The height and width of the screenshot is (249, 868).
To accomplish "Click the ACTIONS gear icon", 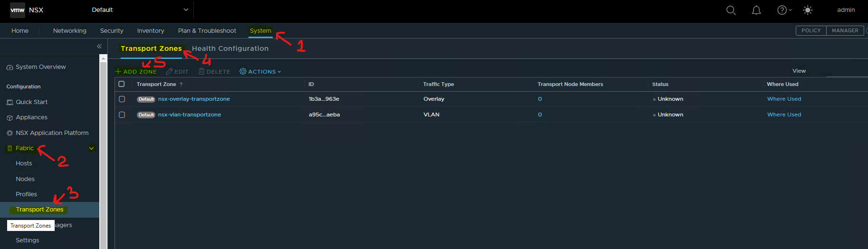I will 243,71.
